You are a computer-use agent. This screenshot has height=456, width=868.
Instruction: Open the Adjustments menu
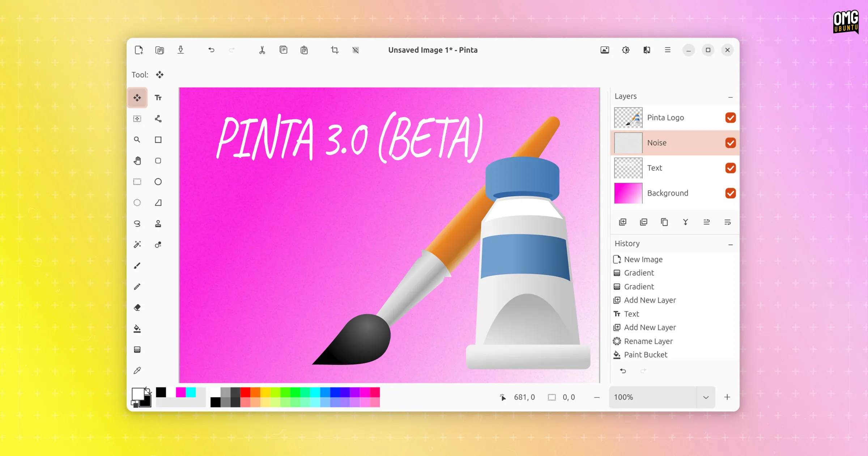click(626, 50)
